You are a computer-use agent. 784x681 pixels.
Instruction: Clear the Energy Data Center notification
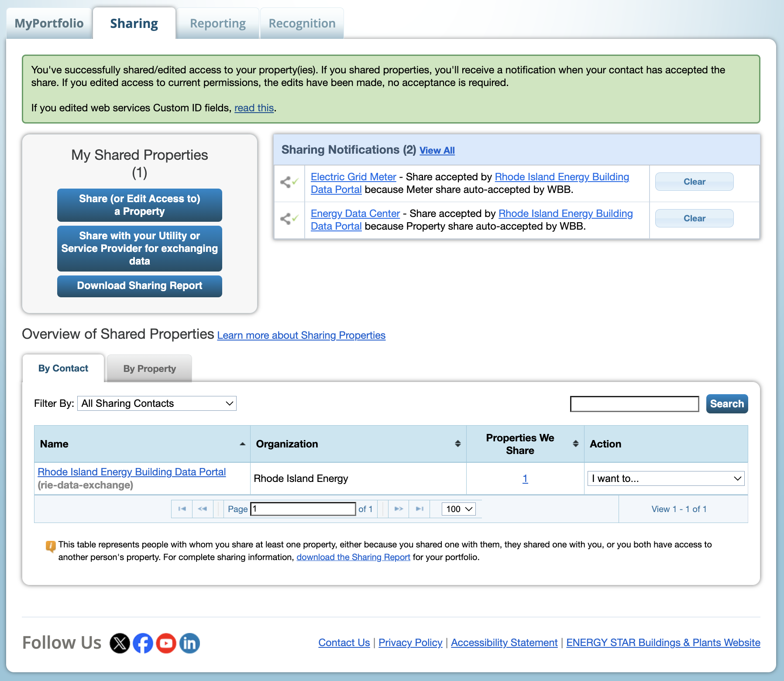tap(694, 218)
